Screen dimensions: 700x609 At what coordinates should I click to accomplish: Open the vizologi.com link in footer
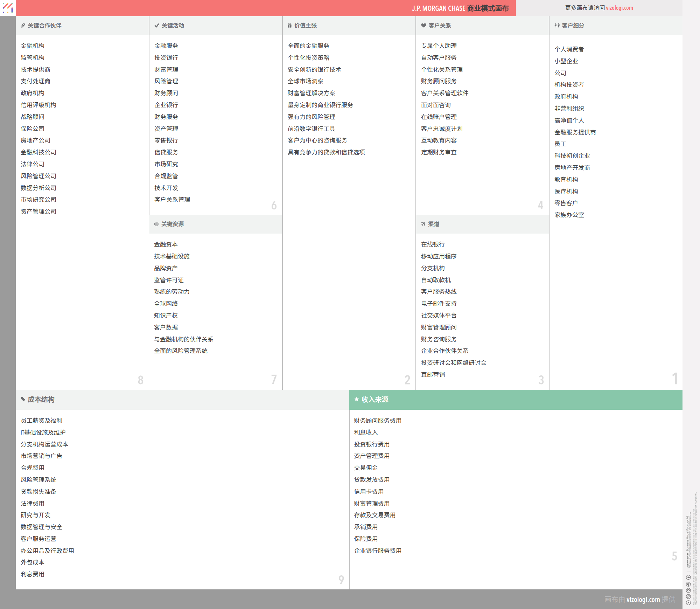[x=643, y=599]
